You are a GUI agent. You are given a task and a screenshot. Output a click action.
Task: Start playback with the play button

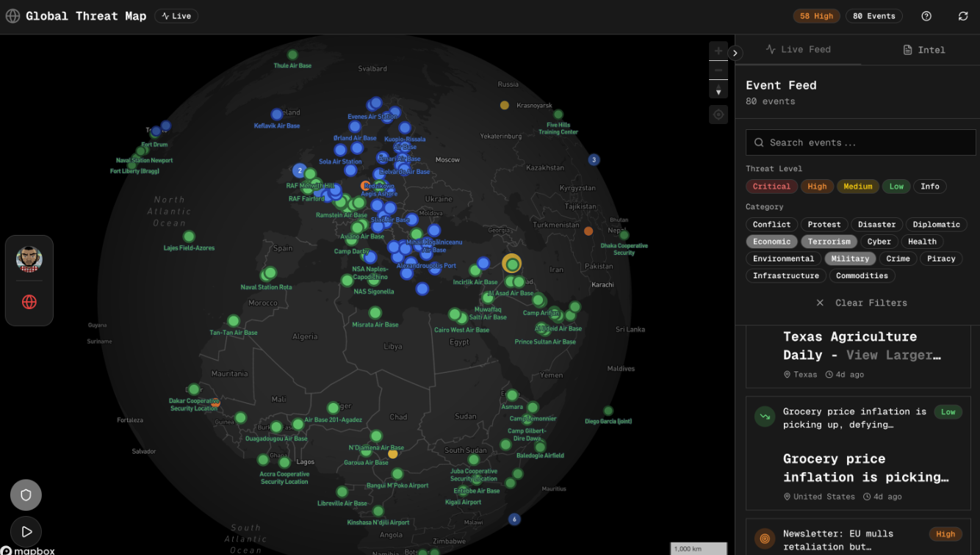[26, 532]
